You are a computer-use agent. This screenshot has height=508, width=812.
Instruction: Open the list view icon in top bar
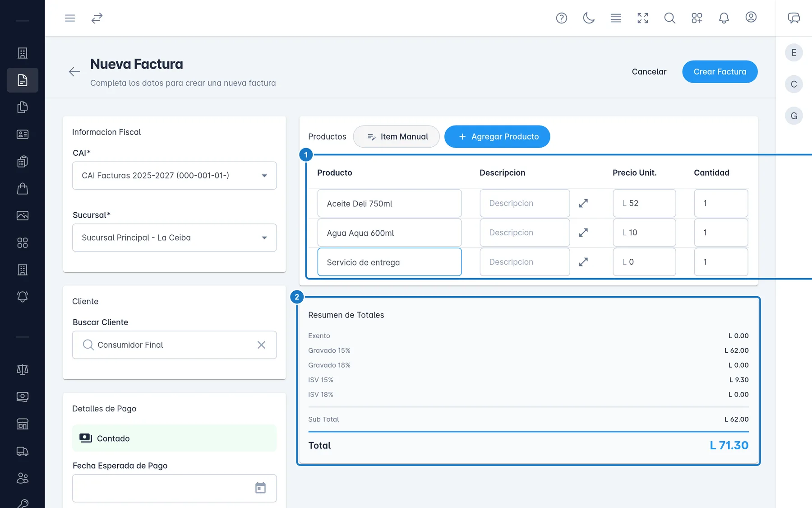[x=616, y=18]
